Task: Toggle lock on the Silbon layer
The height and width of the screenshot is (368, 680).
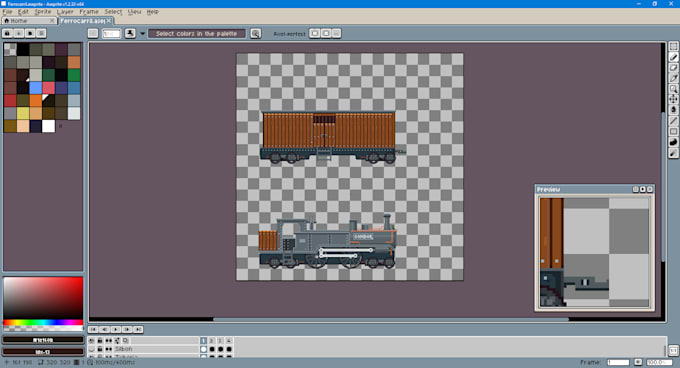Action: click(100, 349)
